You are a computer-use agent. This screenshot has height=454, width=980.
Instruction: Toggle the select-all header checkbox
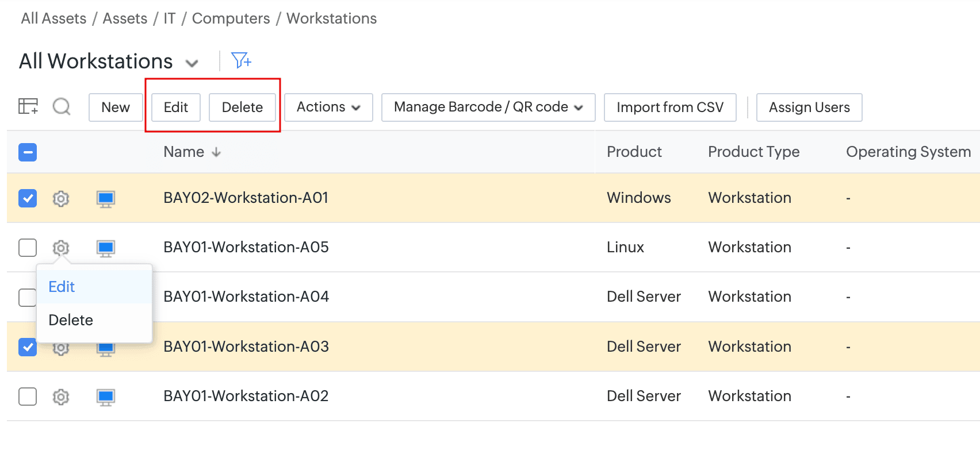point(28,152)
